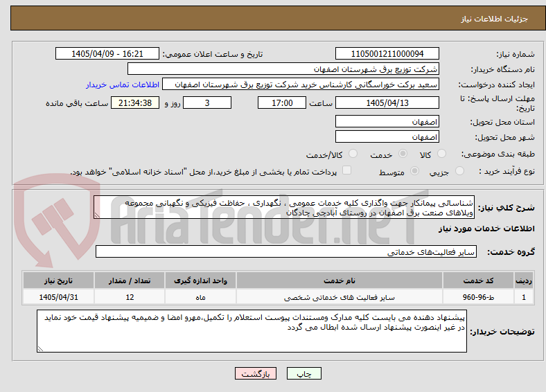Select the خدمت radio button
Image resolution: width=546 pixels, height=392 pixels.
coord(403,154)
